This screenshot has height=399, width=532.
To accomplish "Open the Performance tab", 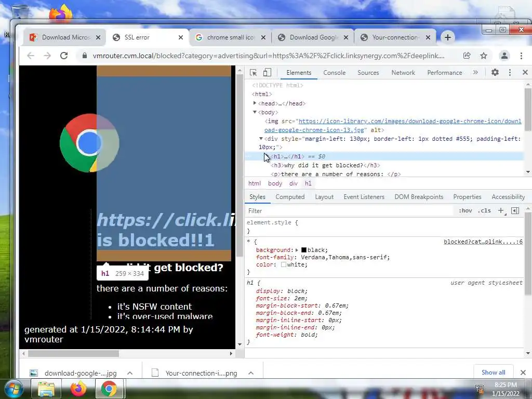I will pos(445,73).
